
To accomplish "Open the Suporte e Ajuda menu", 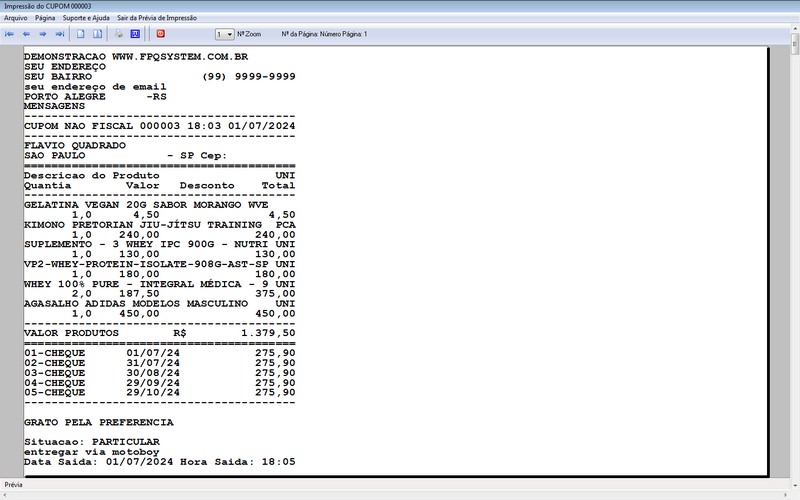I will pos(86,18).
